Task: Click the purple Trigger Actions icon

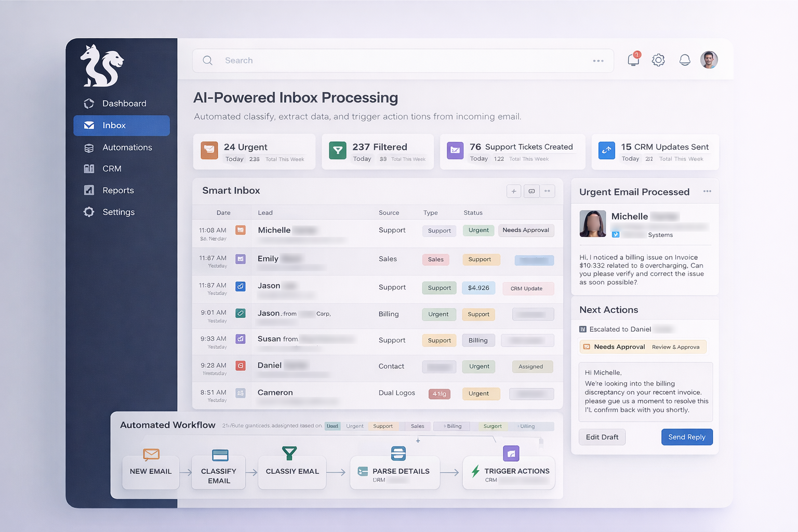Action: [x=511, y=454]
